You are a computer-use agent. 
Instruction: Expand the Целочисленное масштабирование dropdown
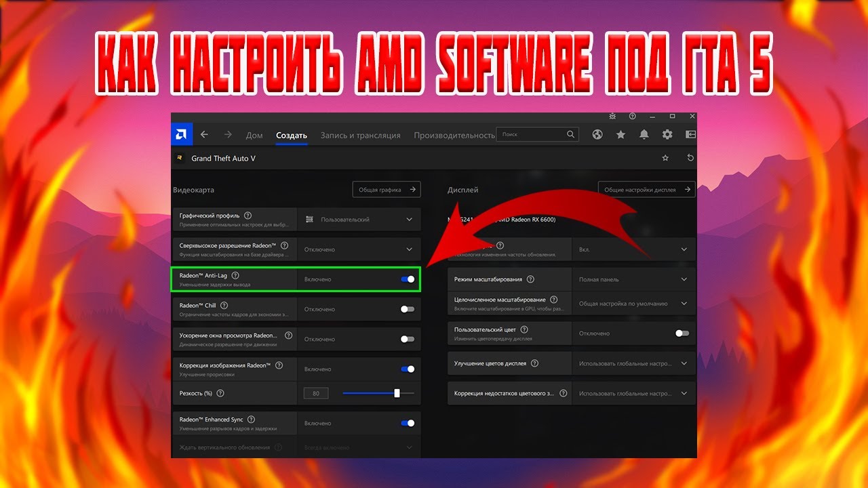(634, 304)
